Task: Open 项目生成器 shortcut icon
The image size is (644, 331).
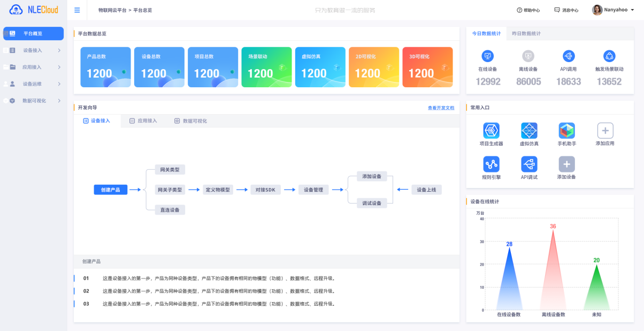Action: click(x=491, y=131)
